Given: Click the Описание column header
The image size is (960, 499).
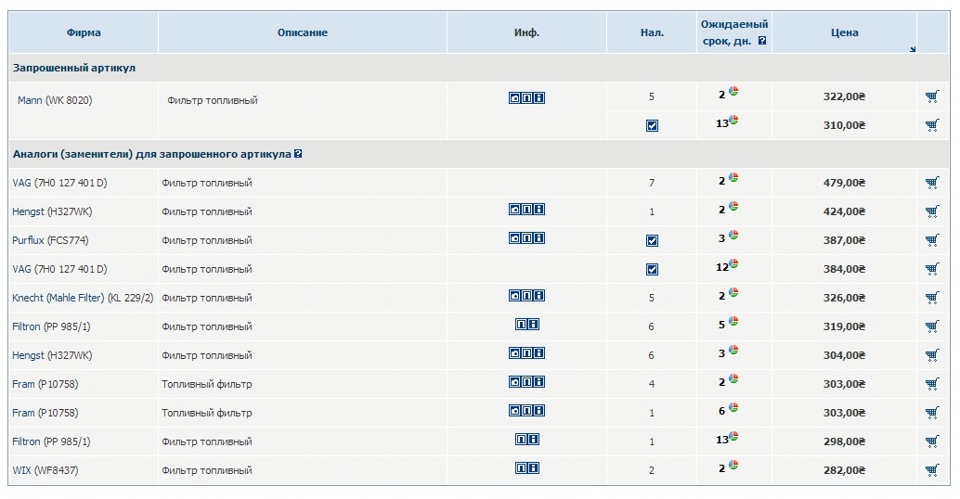Looking at the screenshot, I should (302, 33).
